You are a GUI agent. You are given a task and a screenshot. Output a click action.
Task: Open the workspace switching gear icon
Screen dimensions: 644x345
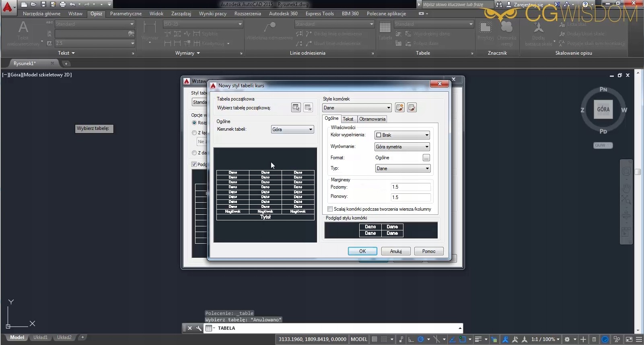point(567,339)
